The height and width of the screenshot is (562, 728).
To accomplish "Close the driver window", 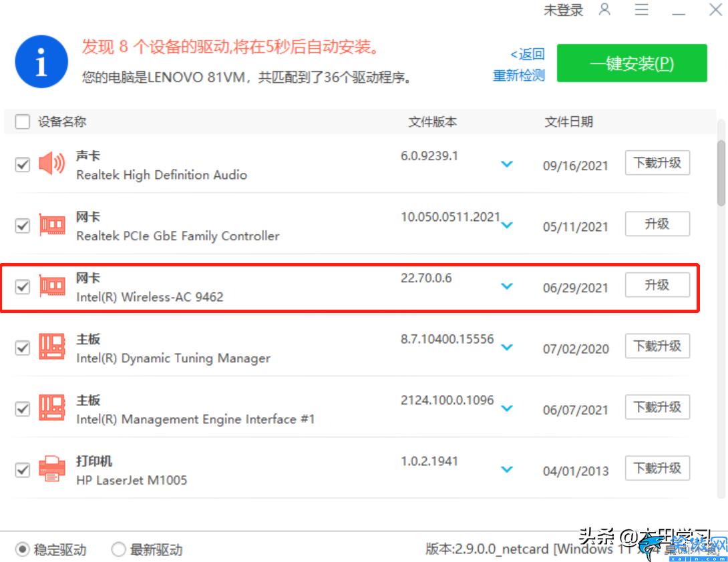I will (715, 9).
